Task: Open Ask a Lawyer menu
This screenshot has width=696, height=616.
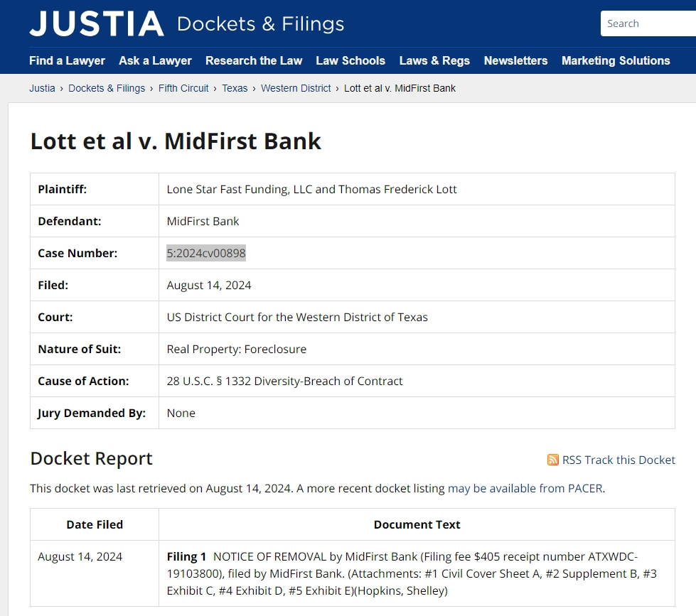Action: point(155,61)
